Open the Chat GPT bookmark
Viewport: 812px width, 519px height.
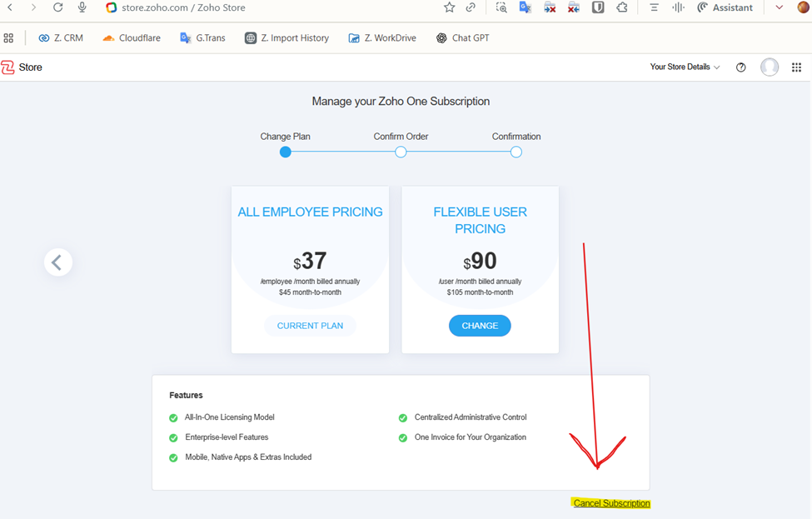(462, 37)
